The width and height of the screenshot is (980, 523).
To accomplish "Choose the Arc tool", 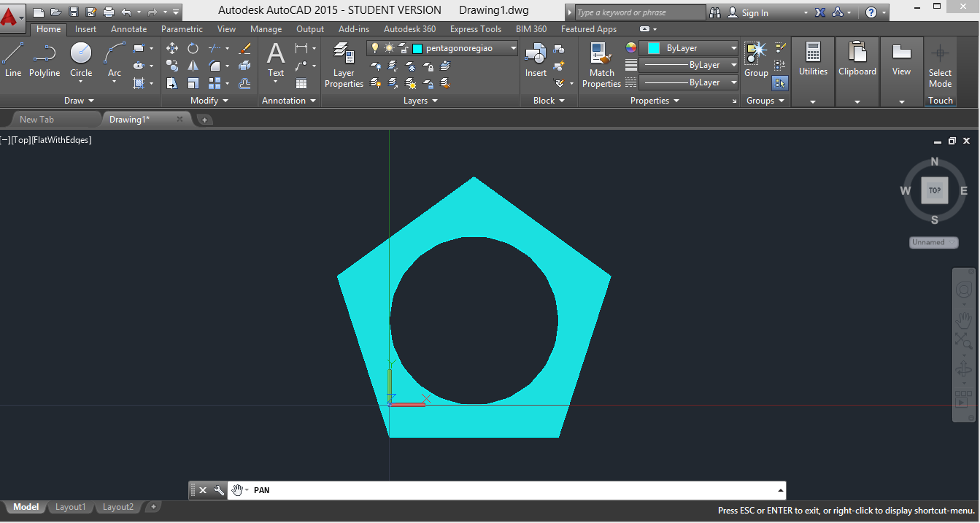I will point(115,60).
